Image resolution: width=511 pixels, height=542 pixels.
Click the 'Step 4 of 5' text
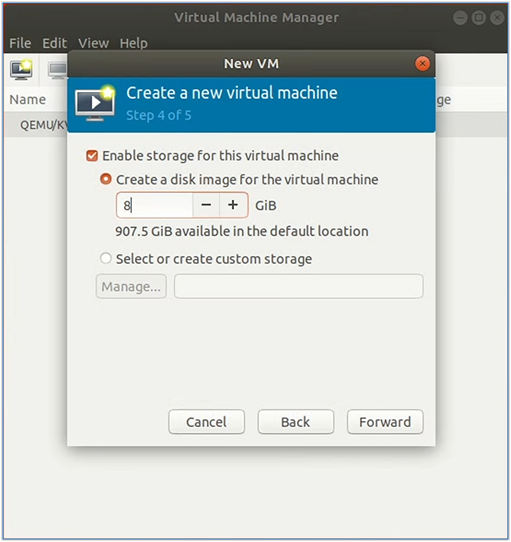coord(159,115)
